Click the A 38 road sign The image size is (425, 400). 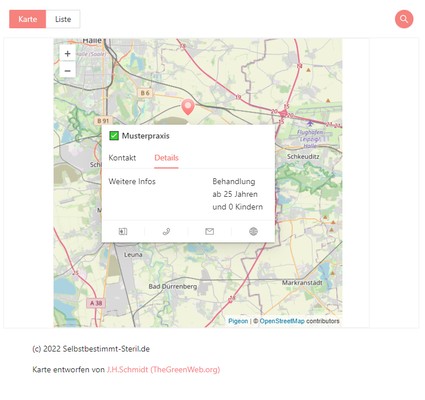[x=96, y=303]
